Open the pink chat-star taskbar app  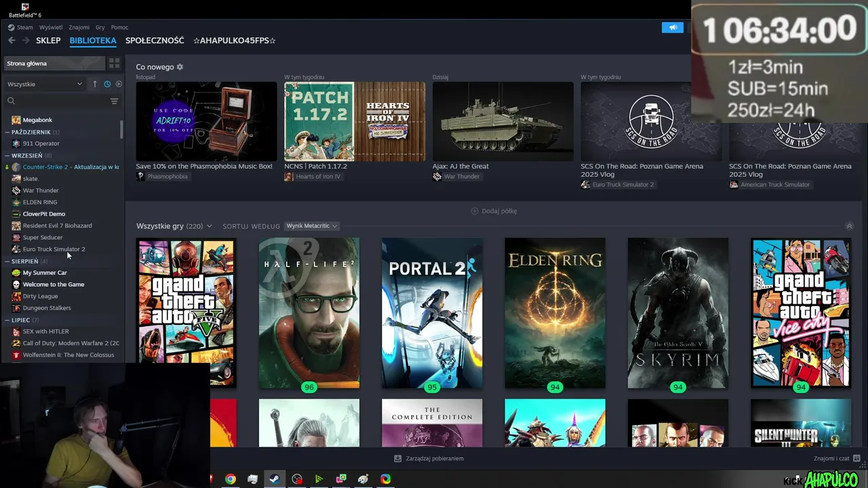pos(341,479)
